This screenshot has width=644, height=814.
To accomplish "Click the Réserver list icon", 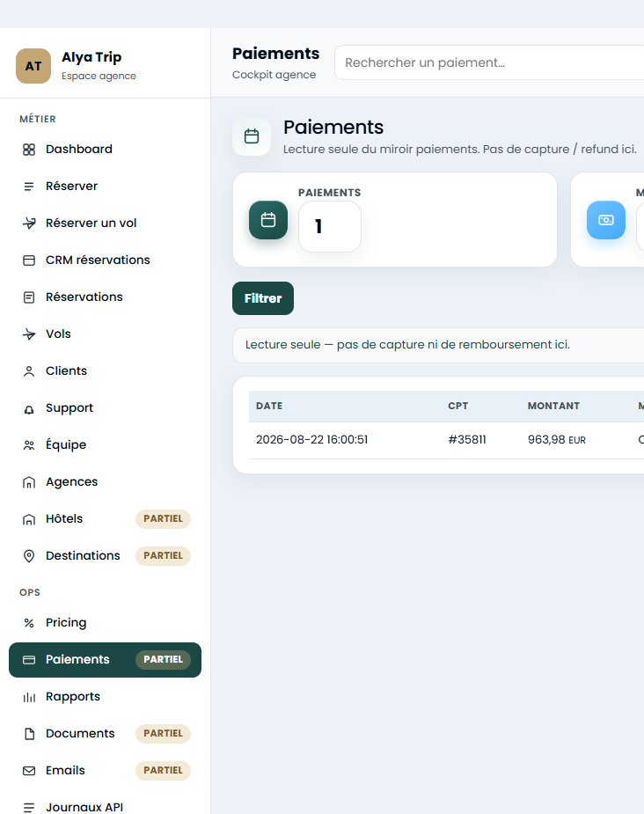I will pos(29,187).
